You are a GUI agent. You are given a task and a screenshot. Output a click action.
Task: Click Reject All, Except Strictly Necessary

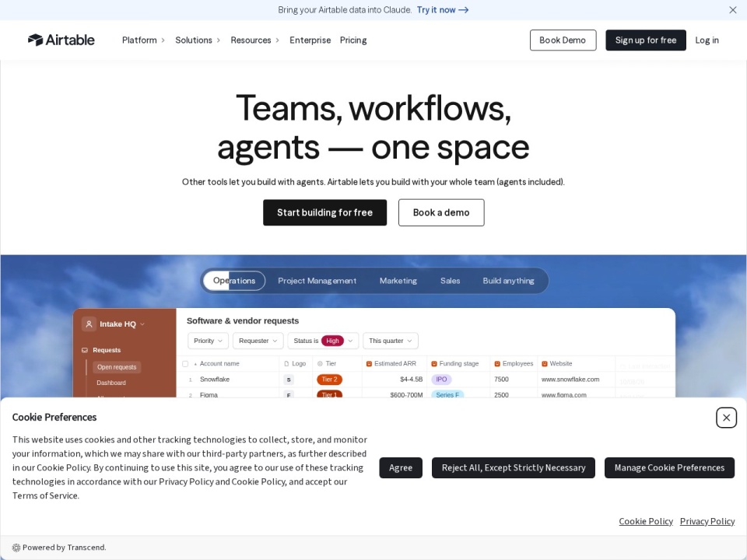coord(513,467)
